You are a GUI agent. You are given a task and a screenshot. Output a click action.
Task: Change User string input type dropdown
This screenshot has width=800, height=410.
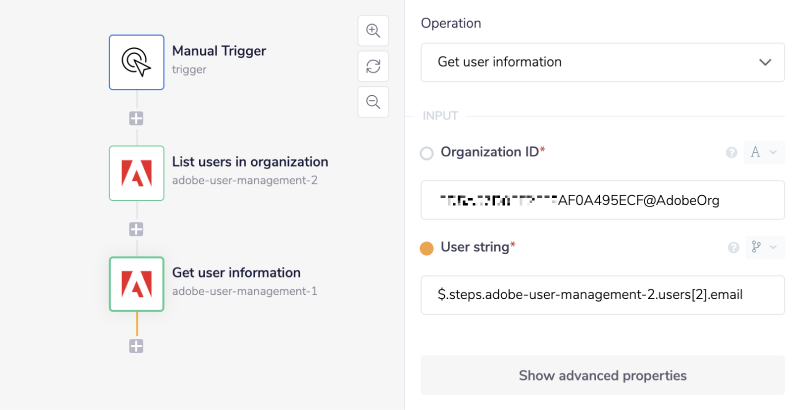click(764, 247)
